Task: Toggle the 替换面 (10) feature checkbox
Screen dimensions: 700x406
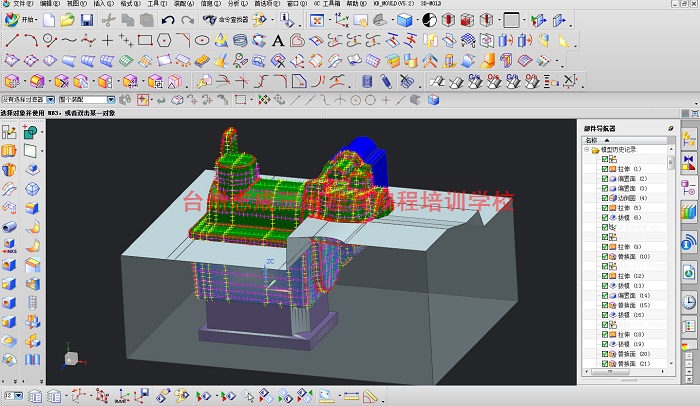Action: (605, 256)
